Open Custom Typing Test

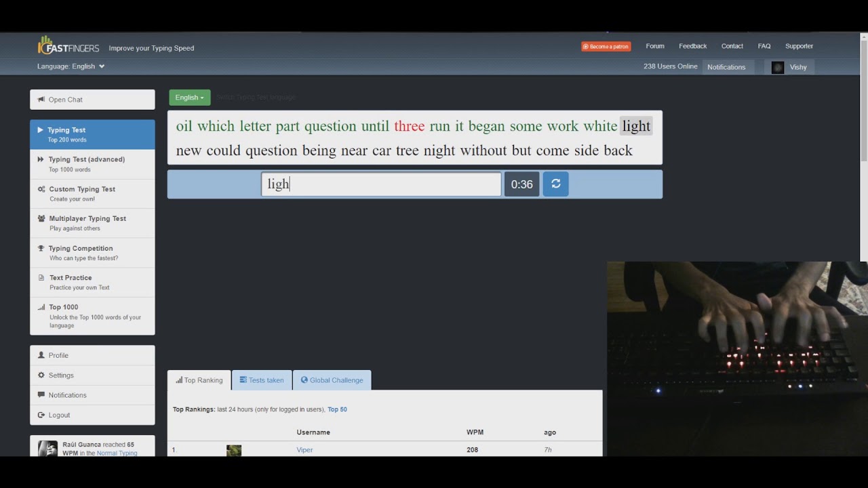point(92,194)
